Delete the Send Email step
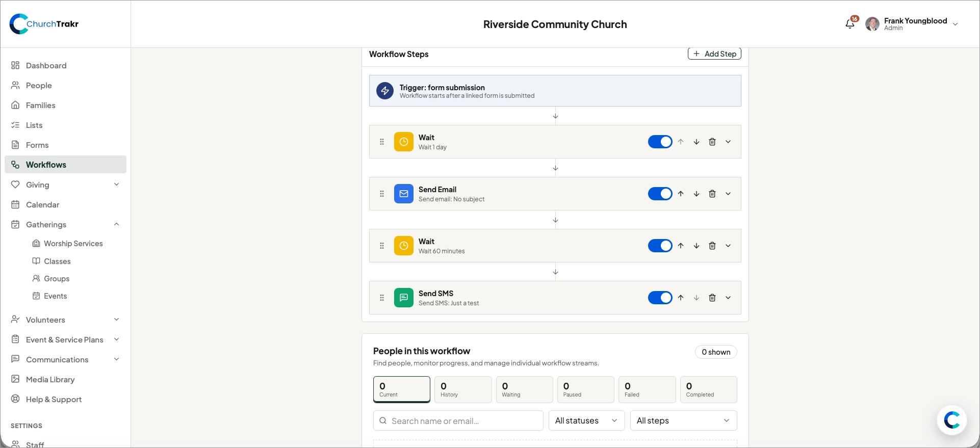Image resolution: width=980 pixels, height=448 pixels. [712, 194]
